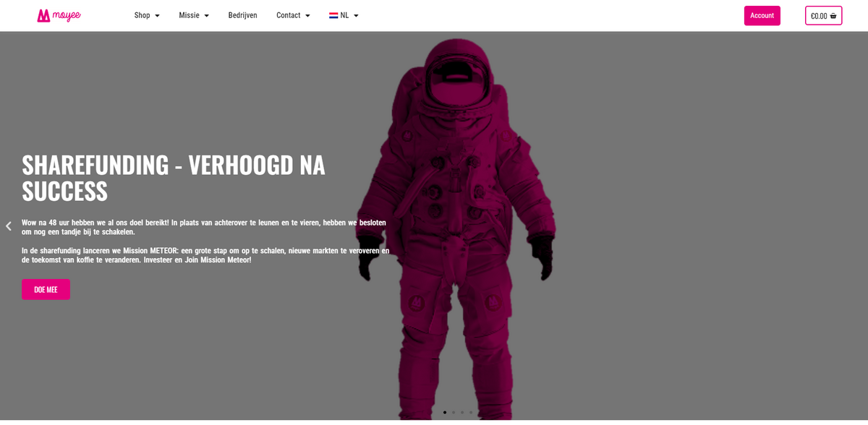Viewport: 868px width, 425px height.
Task: Expand the Missie dropdown arrow
Action: (x=206, y=16)
